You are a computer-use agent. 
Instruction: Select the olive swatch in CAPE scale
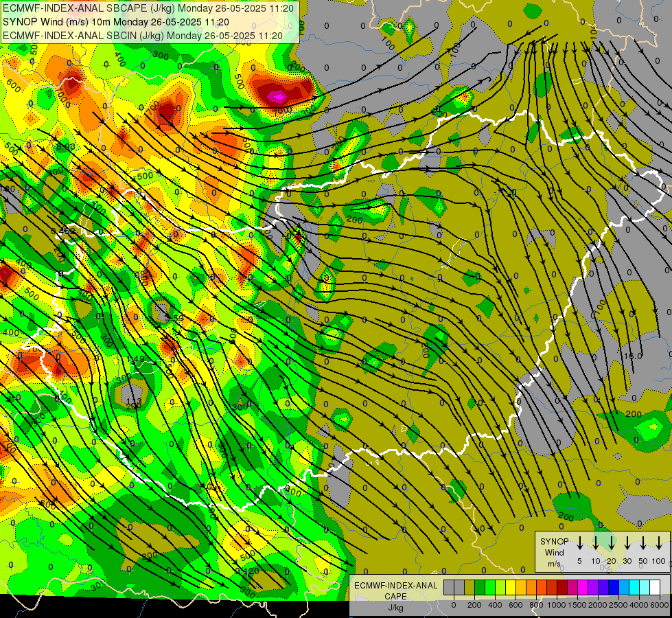[470, 587]
